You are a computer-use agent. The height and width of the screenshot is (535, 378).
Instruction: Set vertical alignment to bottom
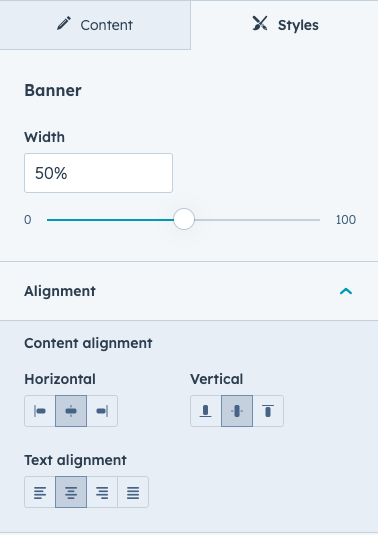(x=206, y=411)
